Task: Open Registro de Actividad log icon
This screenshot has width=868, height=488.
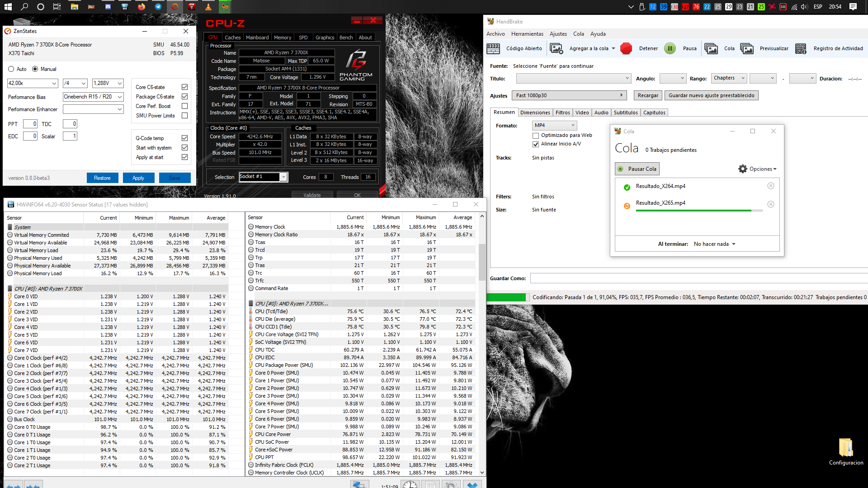Action: [801, 48]
